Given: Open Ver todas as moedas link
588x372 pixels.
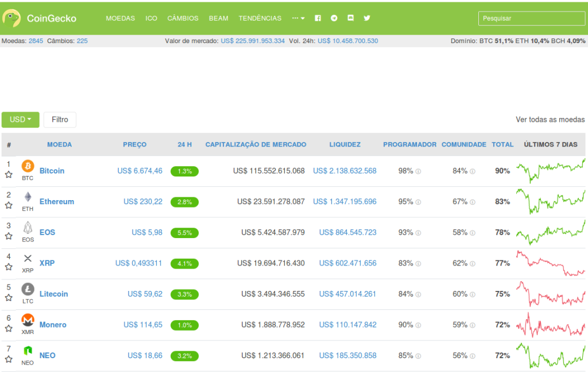Looking at the screenshot, I should click(550, 120).
